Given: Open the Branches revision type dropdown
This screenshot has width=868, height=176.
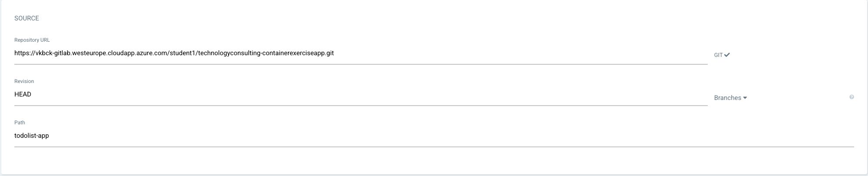Looking at the screenshot, I should coord(730,98).
